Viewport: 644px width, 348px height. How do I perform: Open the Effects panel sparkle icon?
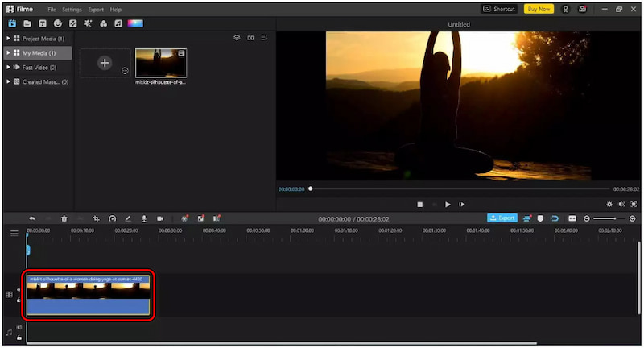click(x=88, y=23)
